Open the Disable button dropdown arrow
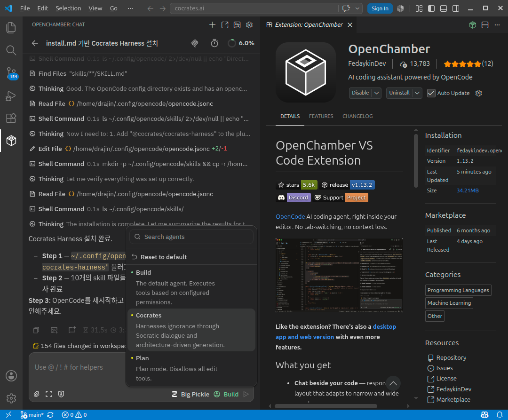Viewport: 508px width, 420px height. 376,93
